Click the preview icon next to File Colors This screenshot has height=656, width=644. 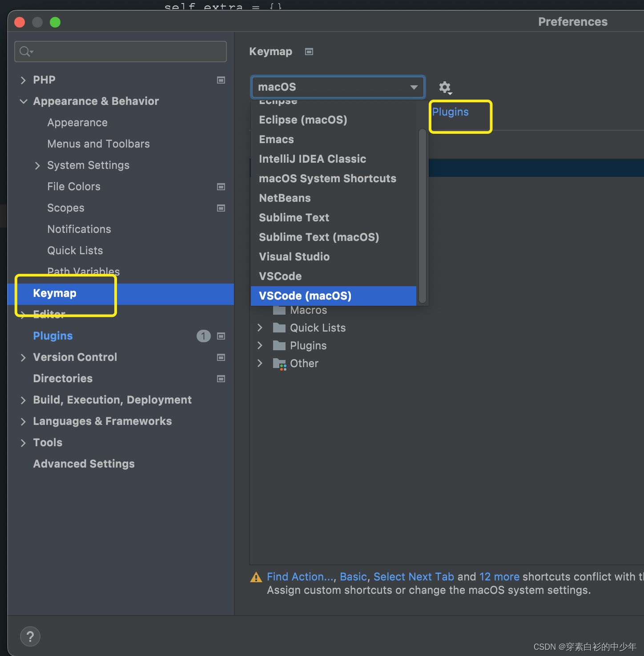click(221, 187)
